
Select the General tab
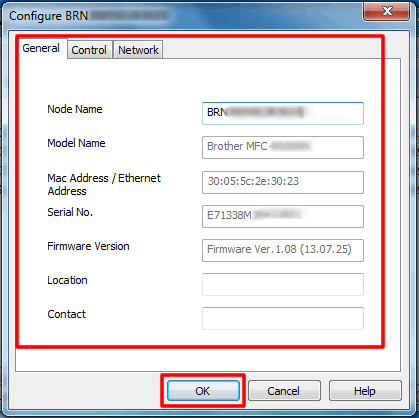pyautogui.click(x=41, y=48)
